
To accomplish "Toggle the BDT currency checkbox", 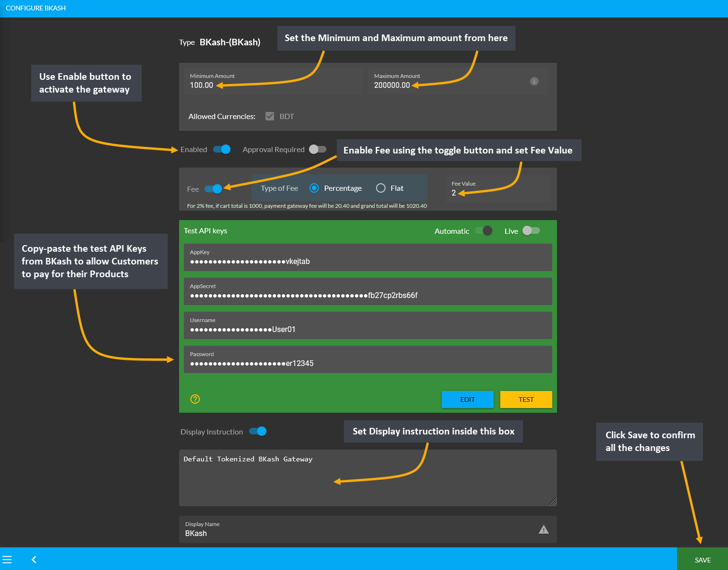I will coord(270,116).
